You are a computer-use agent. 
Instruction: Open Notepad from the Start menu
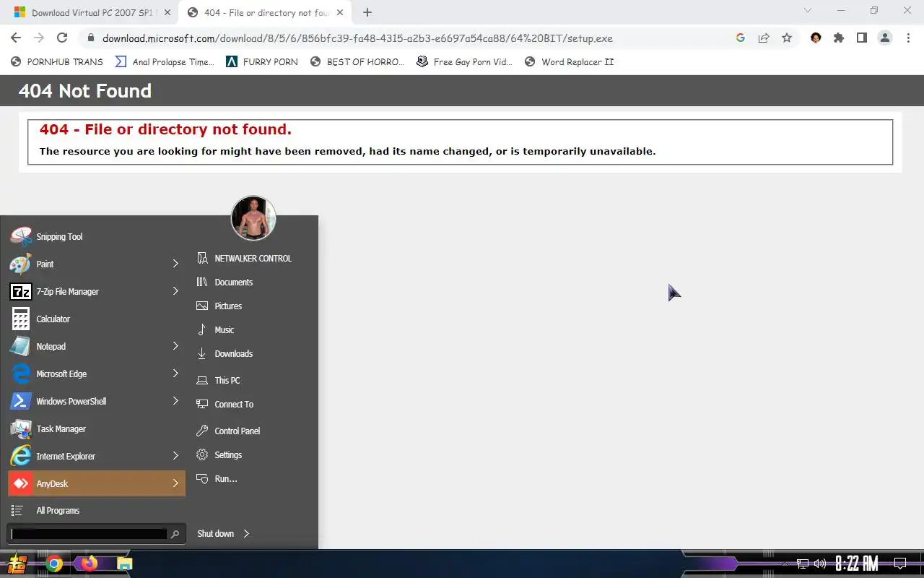coord(96,346)
